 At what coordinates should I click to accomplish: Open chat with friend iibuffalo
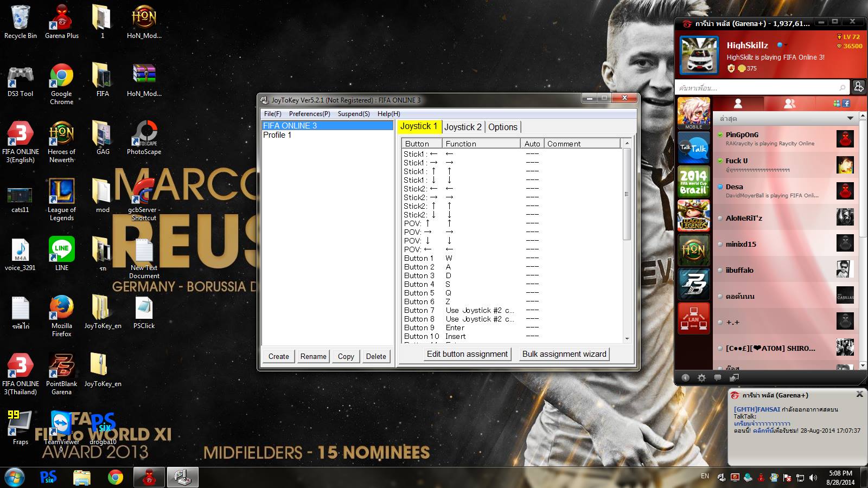tap(786, 270)
